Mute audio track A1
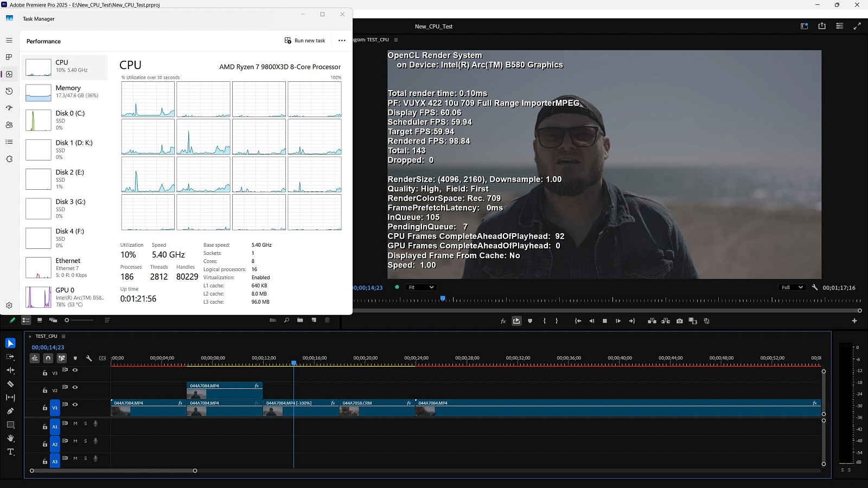Image resolution: width=868 pixels, height=488 pixels. click(x=75, y=423)
